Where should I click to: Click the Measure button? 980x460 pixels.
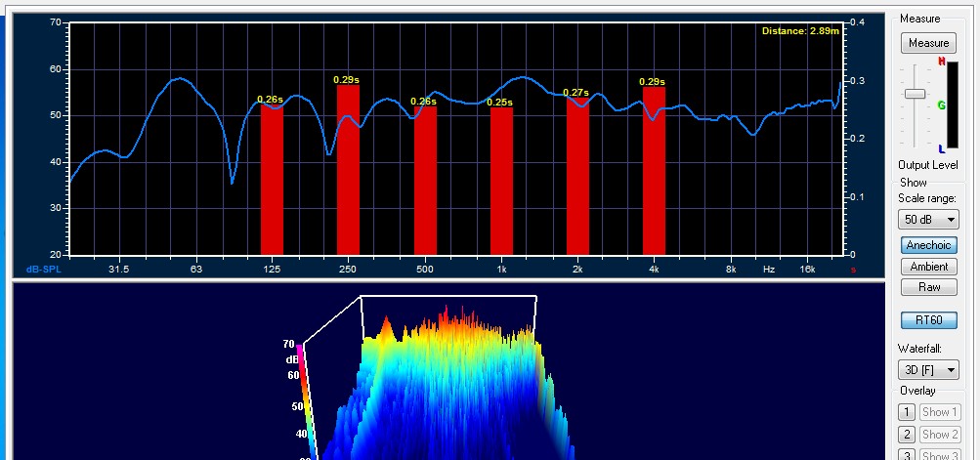[x=928, y=43]
